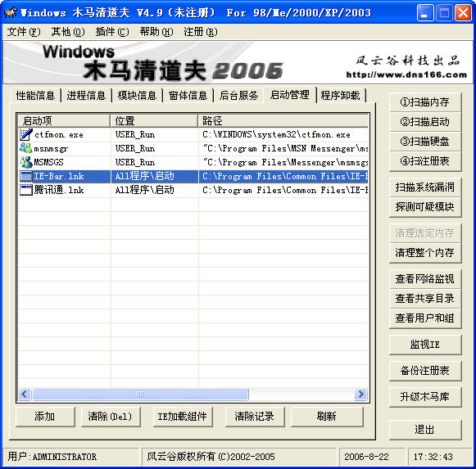Click the 监视IE button
This screenshot has width=476, height=469.
pyautogui.click(x=425, y=345)
